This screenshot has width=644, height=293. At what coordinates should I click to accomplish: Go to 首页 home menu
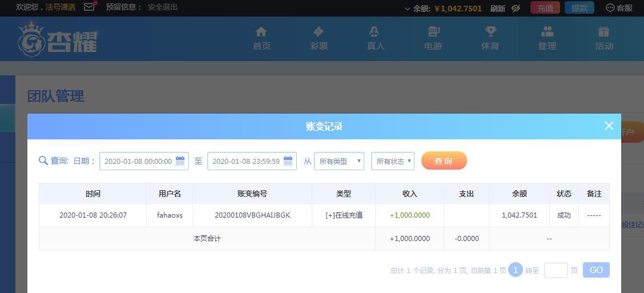(261, 39)
